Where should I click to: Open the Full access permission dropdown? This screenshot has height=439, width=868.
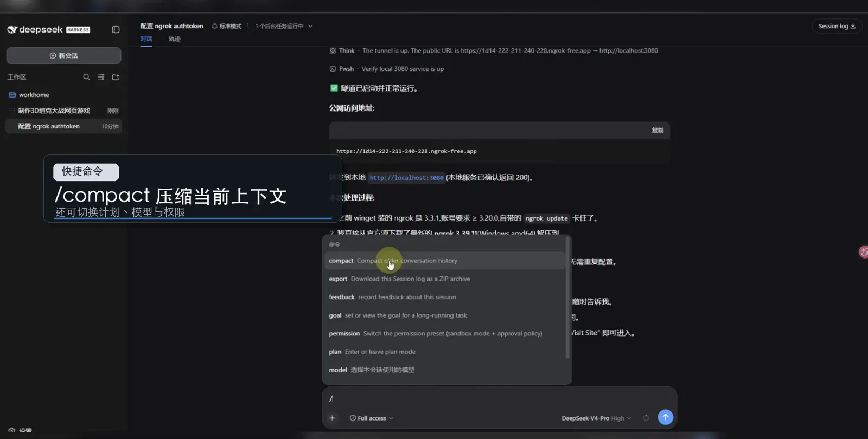point(372,418)
